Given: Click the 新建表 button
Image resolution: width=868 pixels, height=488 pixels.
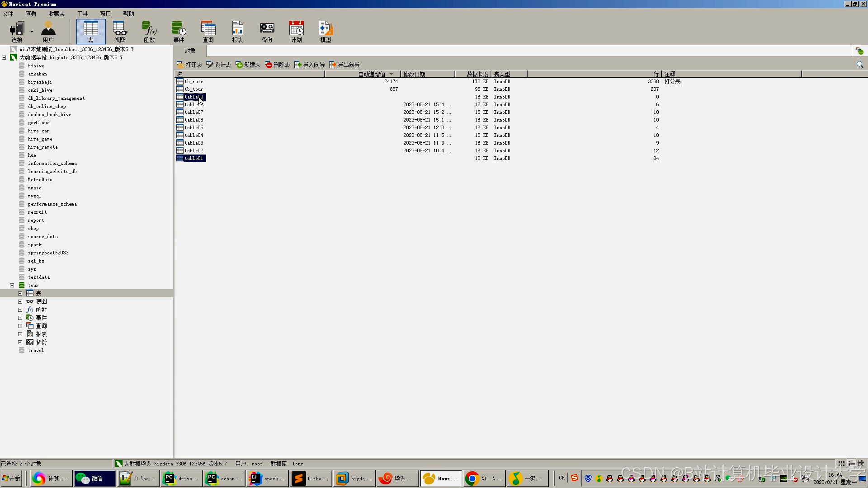Looking at the screenshot, I should (x=248, y=65).
